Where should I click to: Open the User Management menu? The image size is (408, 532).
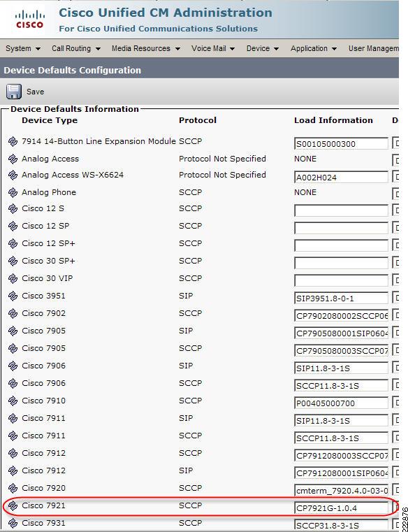click(373, 48)
